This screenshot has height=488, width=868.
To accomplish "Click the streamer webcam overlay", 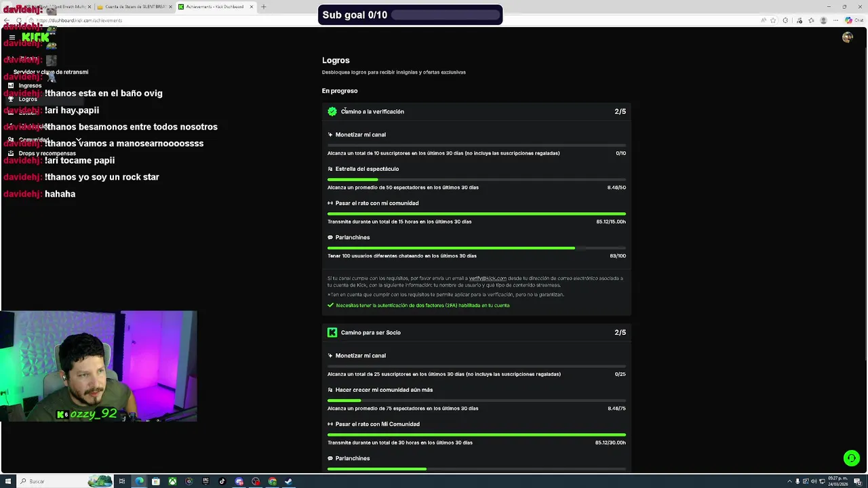I will click(99, 366).
